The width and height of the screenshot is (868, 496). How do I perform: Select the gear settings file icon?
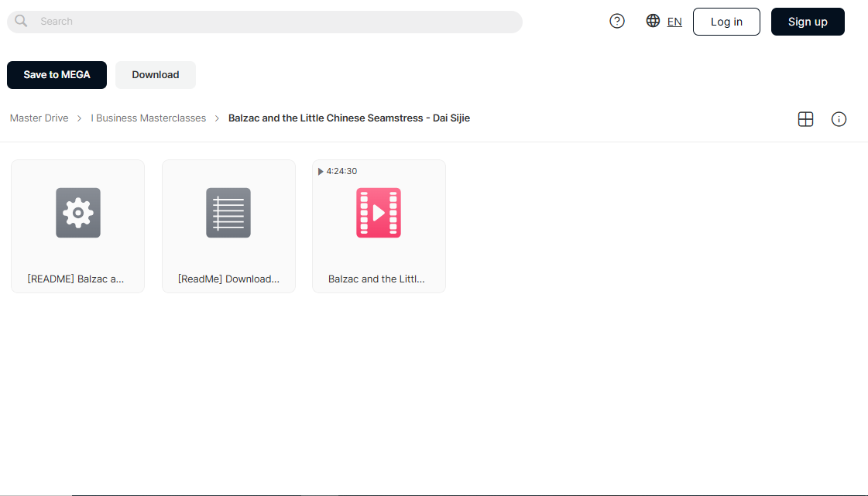tap(78, 213)
